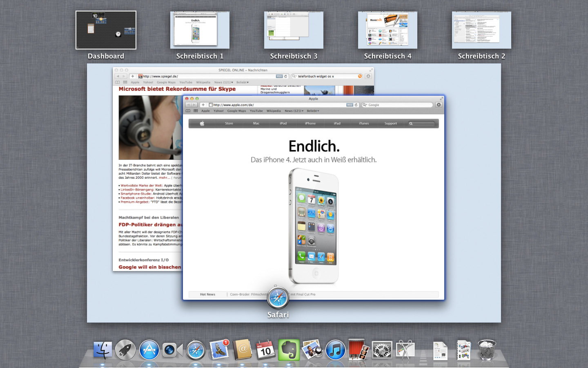Screen dimensions: 588x368
Task: Expand News (121) bookmark in Apple window
Action: 294,111
